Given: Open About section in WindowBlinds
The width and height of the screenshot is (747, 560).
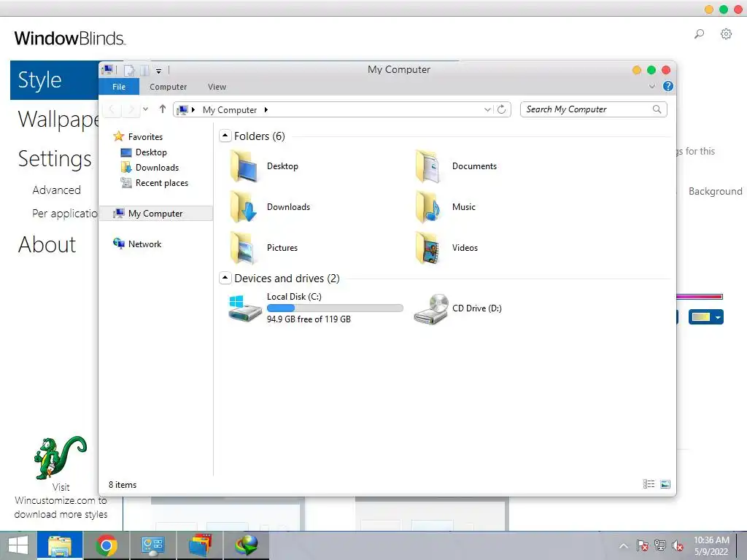Looking at the screenshot, I should [x=47, y=244].
